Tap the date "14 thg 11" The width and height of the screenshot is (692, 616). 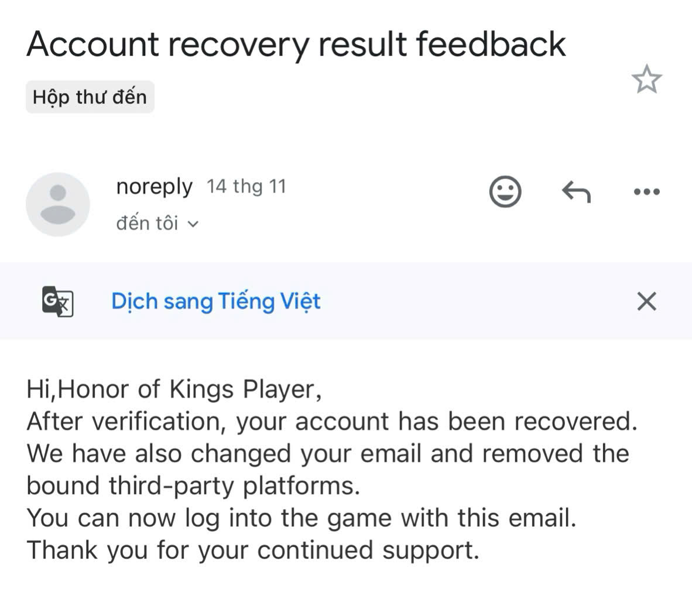coord(246,187)
